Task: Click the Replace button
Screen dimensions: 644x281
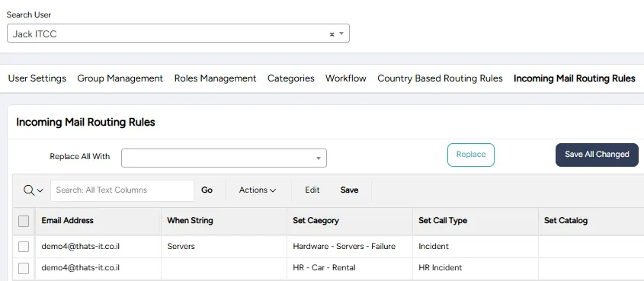Action: click(x=471, y=155)
